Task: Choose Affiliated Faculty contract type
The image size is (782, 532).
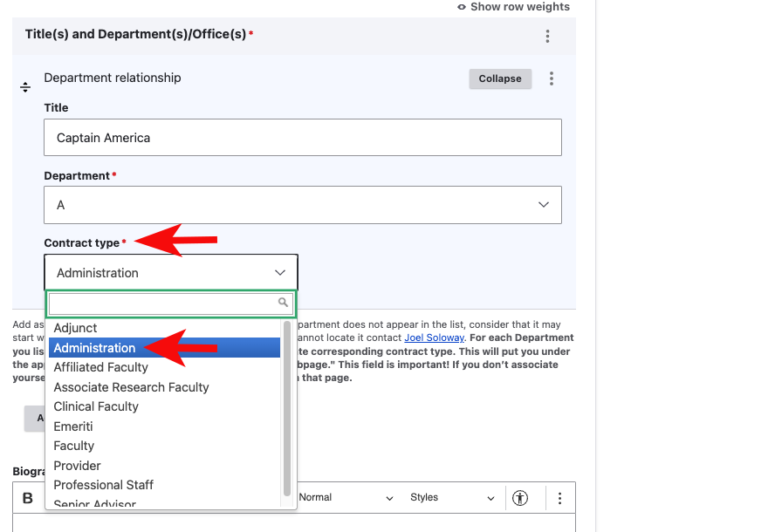Action: point(164,367)
